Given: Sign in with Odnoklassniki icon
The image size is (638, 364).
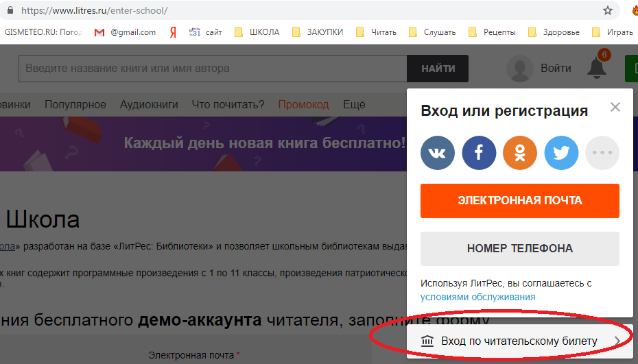Looking at the screenshot, I should tap(520, 153).
